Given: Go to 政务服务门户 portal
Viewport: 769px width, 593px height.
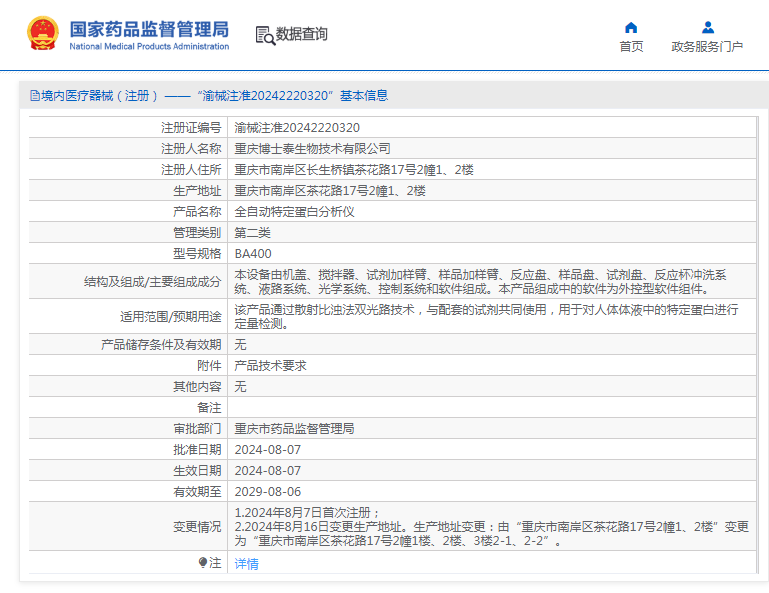Looking at the screenshot, I should (x=707, y=46).
